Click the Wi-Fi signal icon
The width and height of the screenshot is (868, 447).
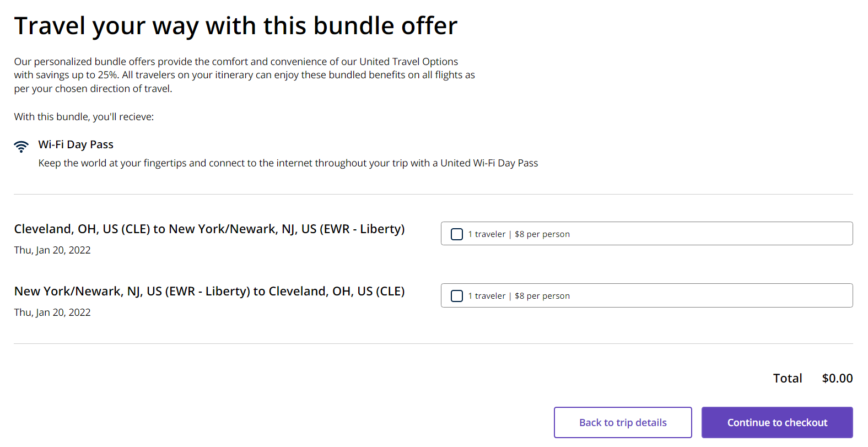(x=21, y=147)
